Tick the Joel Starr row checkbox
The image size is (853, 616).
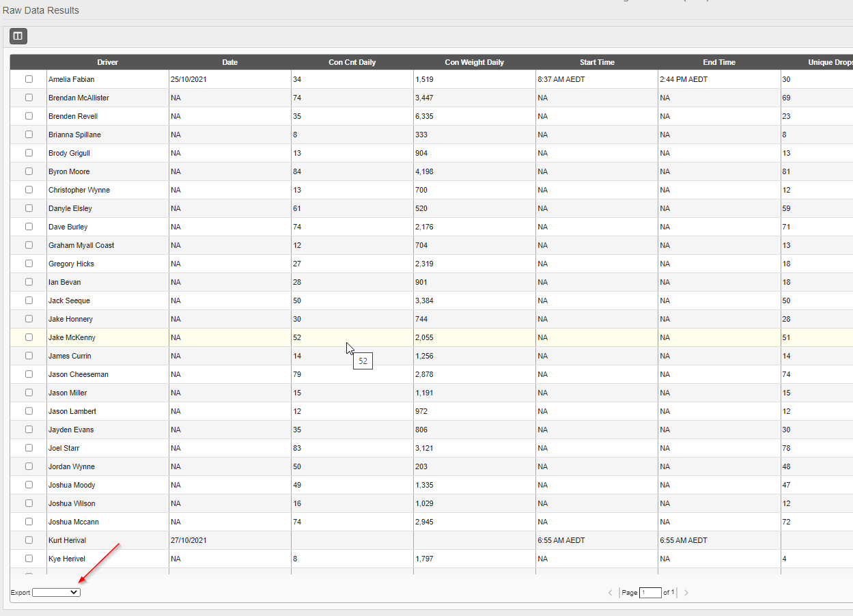tap(29, 448)
